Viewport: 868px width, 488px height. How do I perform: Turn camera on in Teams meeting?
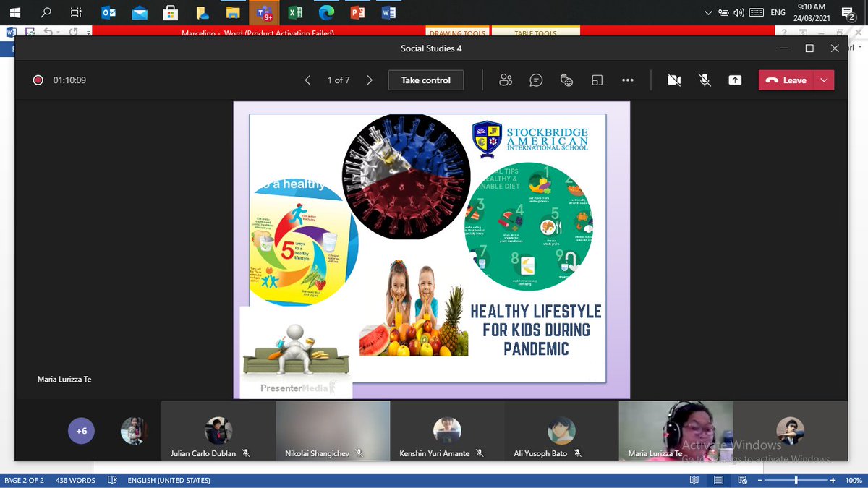coord(674,80)
